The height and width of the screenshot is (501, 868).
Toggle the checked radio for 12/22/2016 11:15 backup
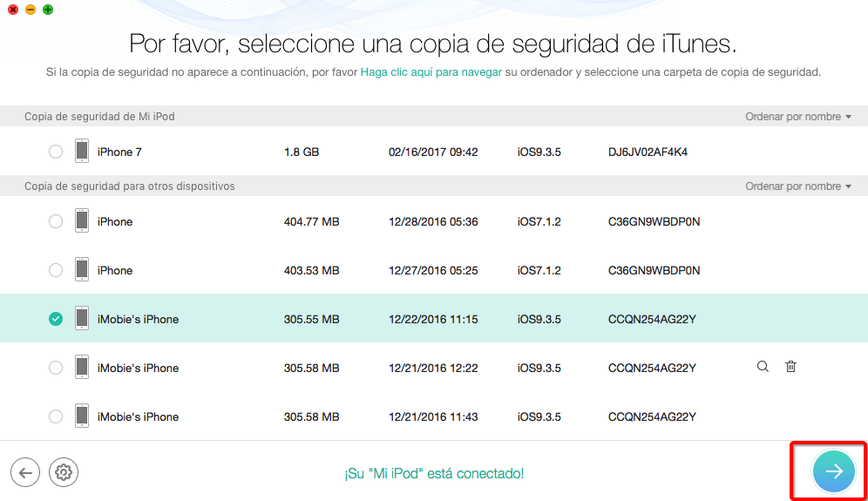[56, 319]
